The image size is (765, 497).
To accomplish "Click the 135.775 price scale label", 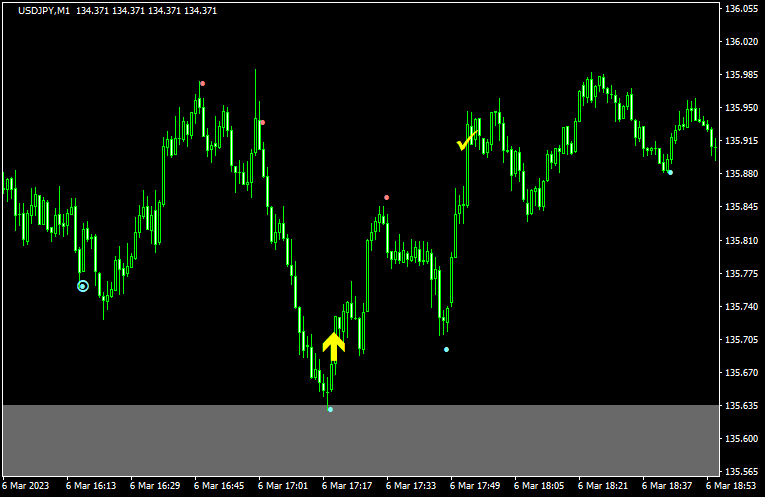I will click(x=741, y=273).
